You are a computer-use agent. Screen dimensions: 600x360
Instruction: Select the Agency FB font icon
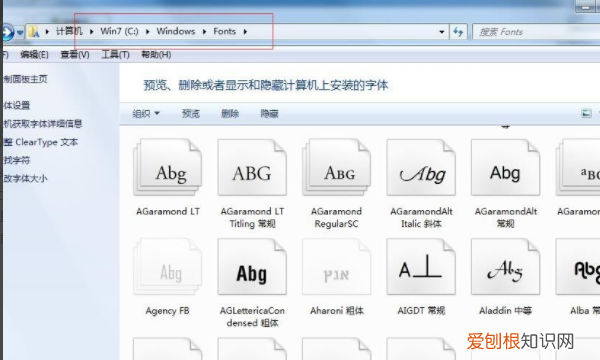[168, 267]
